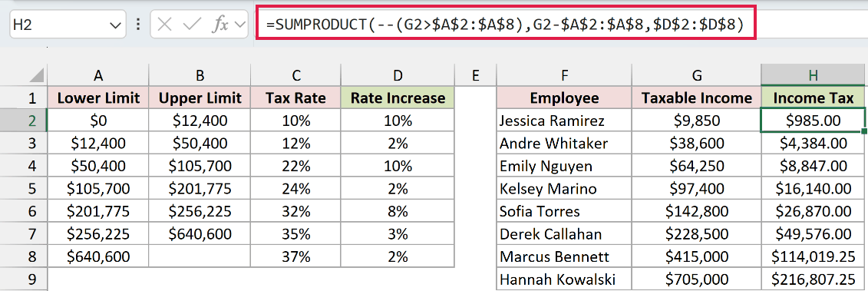Image resolution: width=868 pixels, height=291 pixels.
Task: Select the $97,400 taxable income cell
Action: (x=696, y=188)
